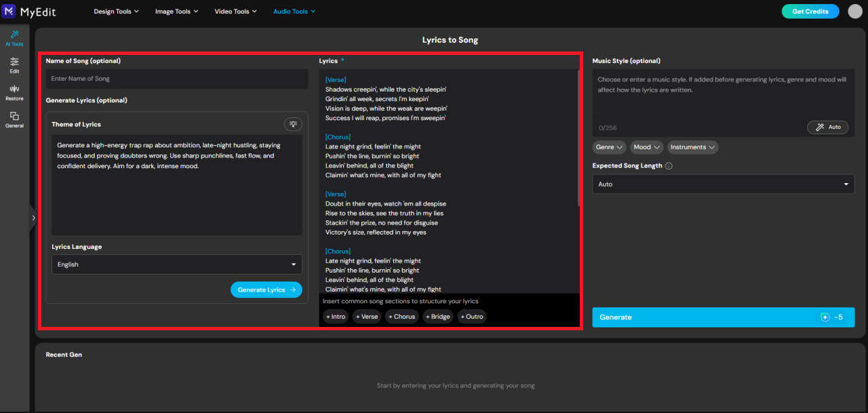The height and width of the screenshot is (413, 868).
Task: Expand the Instruments dropdown
Action: pyautogui.click(x=692, y=147)
